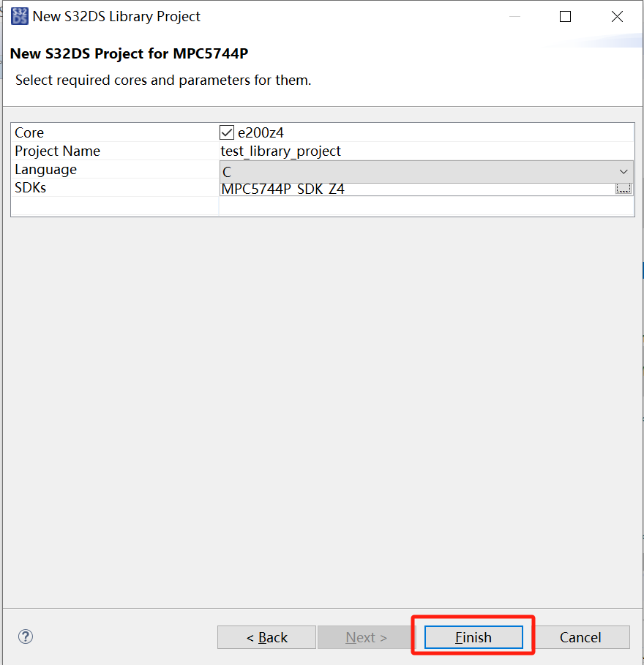Select the Project Name row label
Screen dimensions: 644x665
coord(57,151)
